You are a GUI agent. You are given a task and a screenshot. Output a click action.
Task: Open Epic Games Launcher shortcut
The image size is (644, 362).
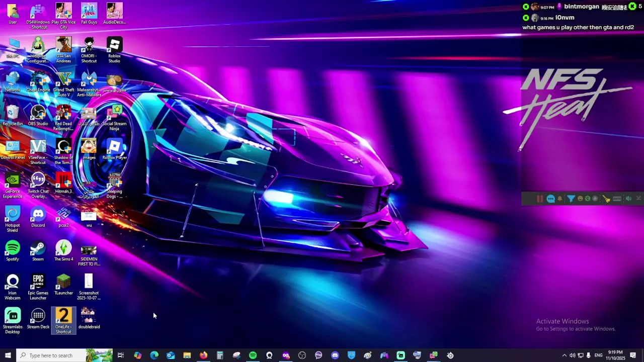(38, 288)
